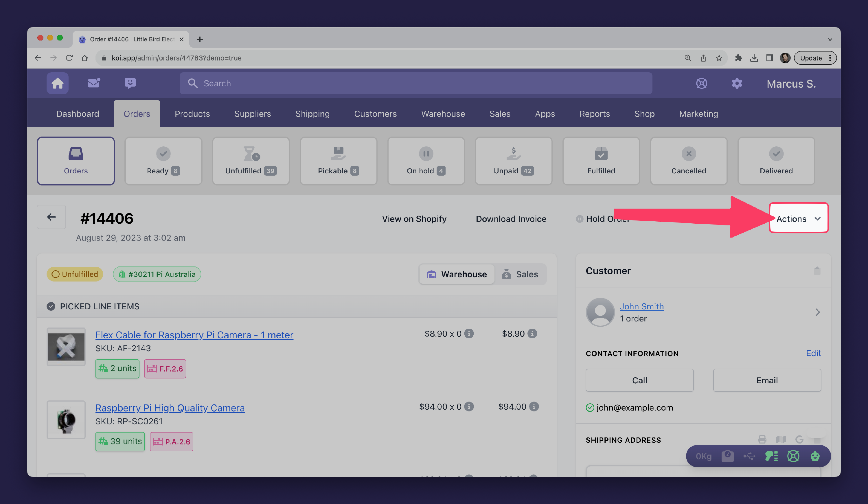Click the lifebuoy help icon in header
Image resolution: width=868 pixels, height=504 pixels.
coord(701,83)
